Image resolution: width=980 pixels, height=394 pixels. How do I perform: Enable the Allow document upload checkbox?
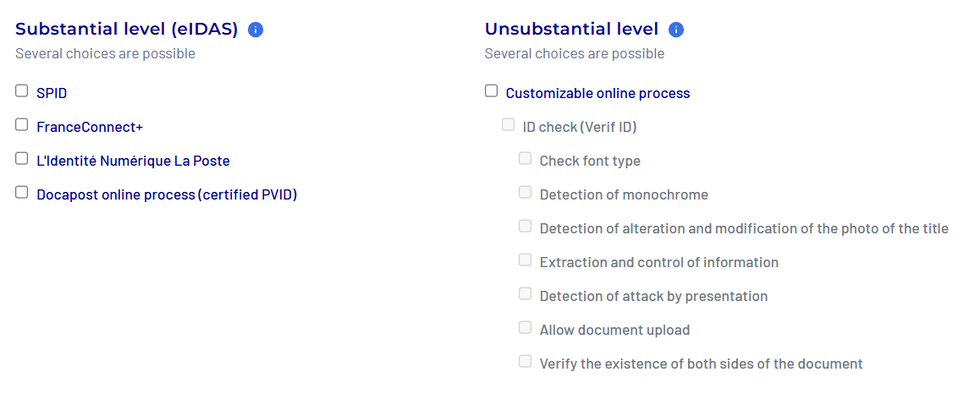coord(525,328)
